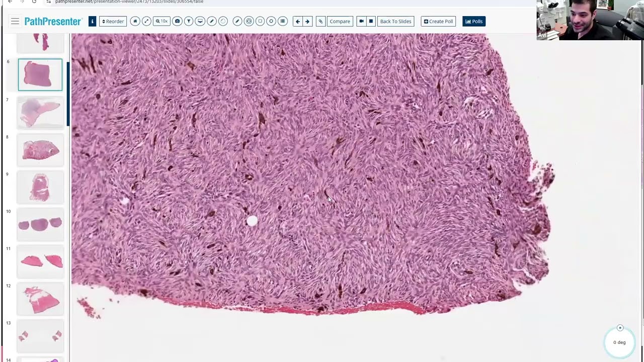Select the pencil draw tool

click(x=212, y=21)
